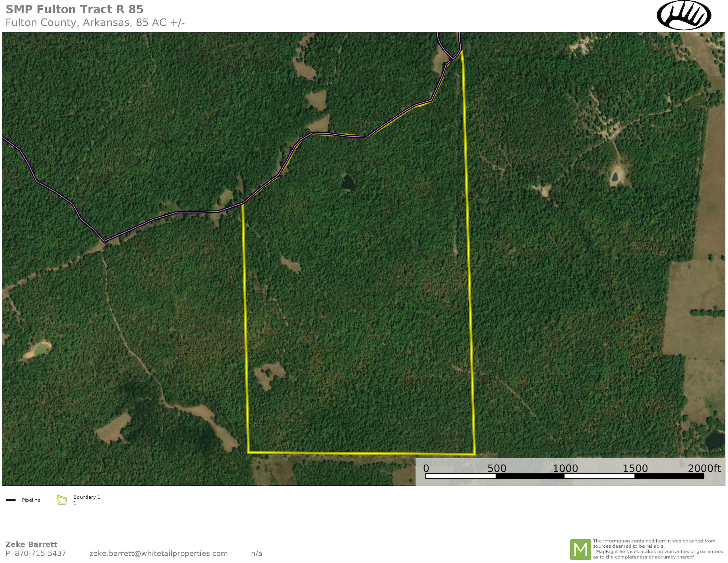Click the 1500 label on scale bar
Viewport: 728px width, 563px height.
point(635,468)
